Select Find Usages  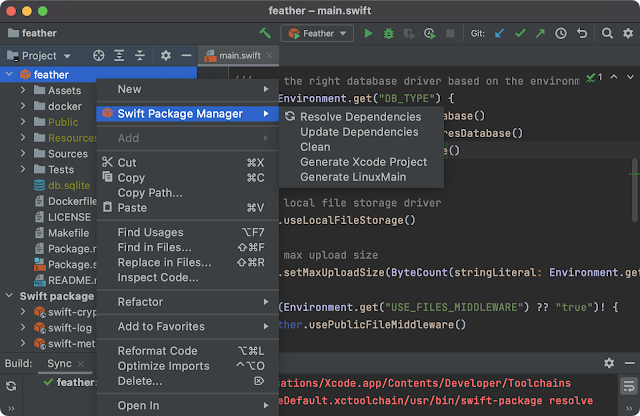point(188,232)
